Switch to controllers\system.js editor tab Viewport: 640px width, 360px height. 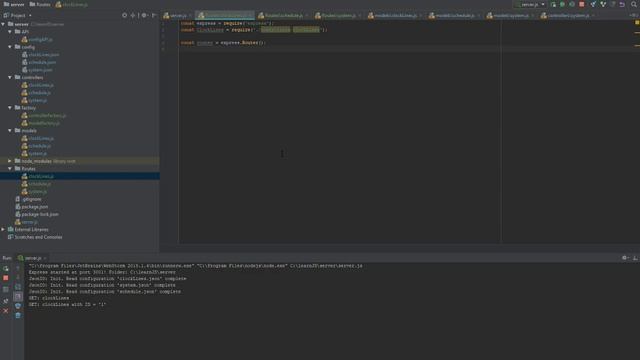pos(568,16)
